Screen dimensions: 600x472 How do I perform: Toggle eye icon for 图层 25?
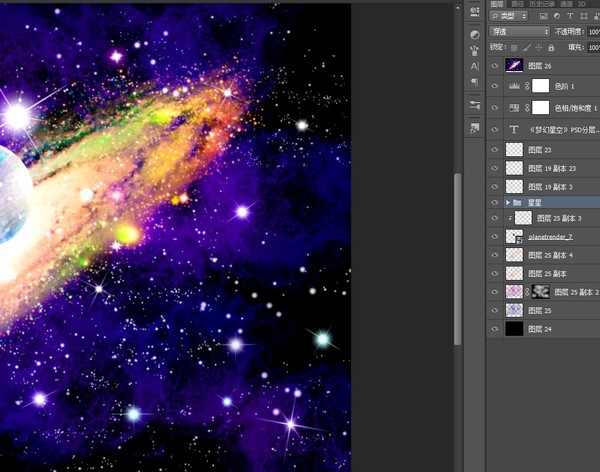[495, 310]
